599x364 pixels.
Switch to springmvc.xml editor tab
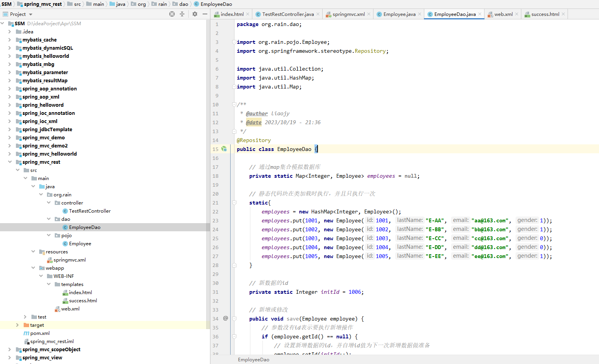[348, 14]
